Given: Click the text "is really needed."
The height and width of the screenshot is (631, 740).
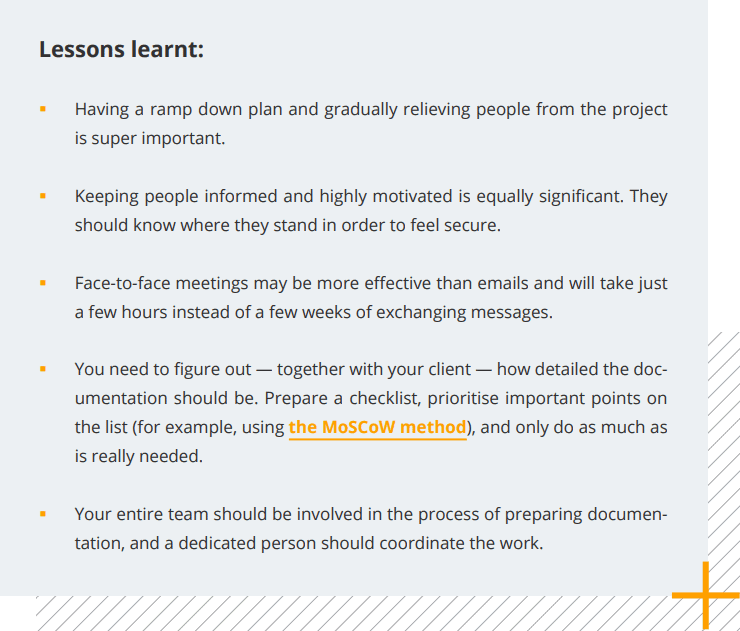Looking at the screenshot, I should point(138,457).
